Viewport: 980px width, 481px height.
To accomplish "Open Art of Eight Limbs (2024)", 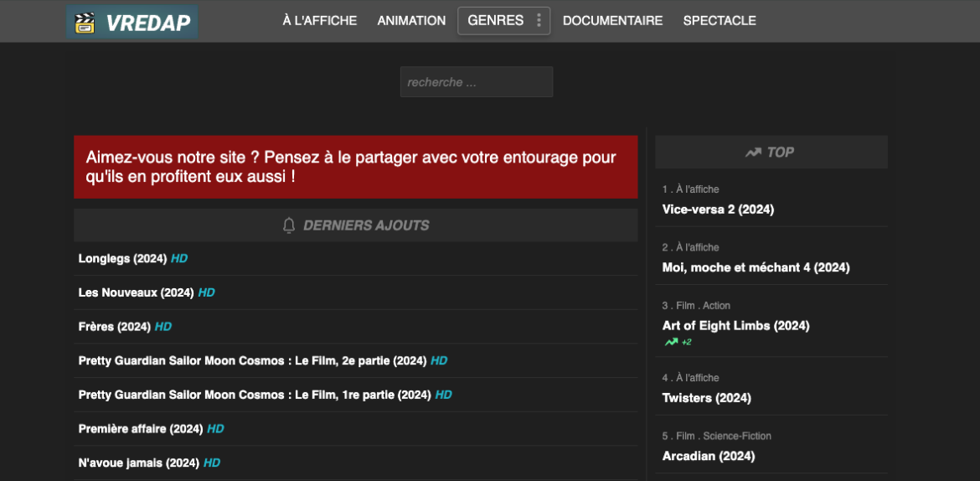I will coord(735,325).
